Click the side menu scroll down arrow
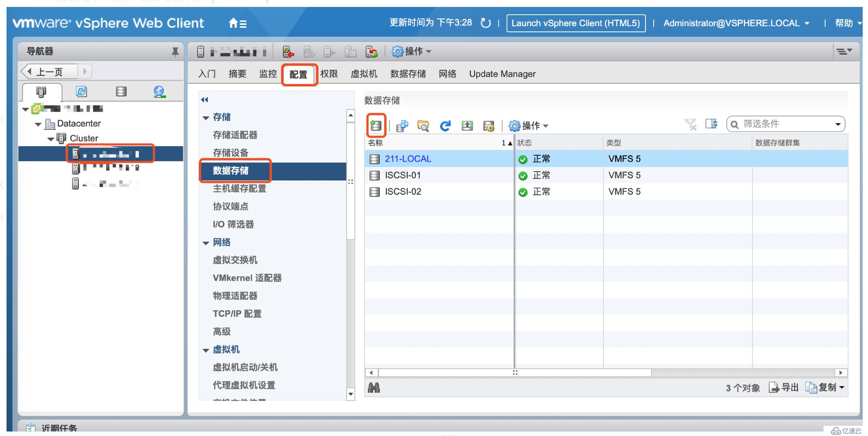Viewport: 868px width, 436px height. click(x=351, y=394)
